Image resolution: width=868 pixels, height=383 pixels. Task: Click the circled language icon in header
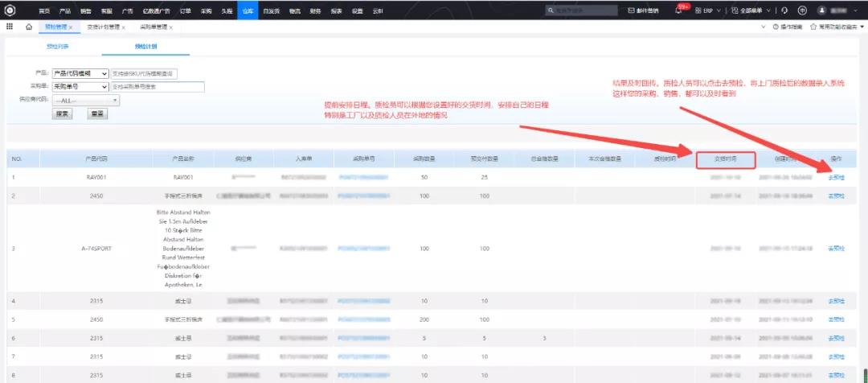pyautogui.click(x=802, y=10)
